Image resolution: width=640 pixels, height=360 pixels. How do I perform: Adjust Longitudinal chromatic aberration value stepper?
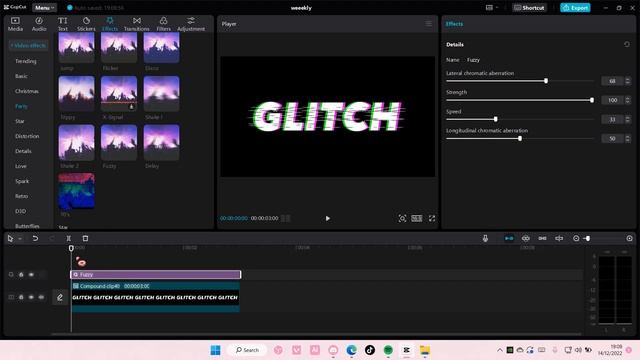pos(628,138)
